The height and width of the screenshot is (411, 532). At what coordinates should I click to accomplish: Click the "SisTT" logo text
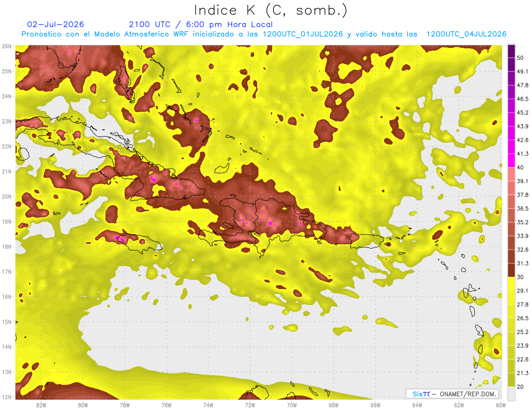(x=421, y=394)
